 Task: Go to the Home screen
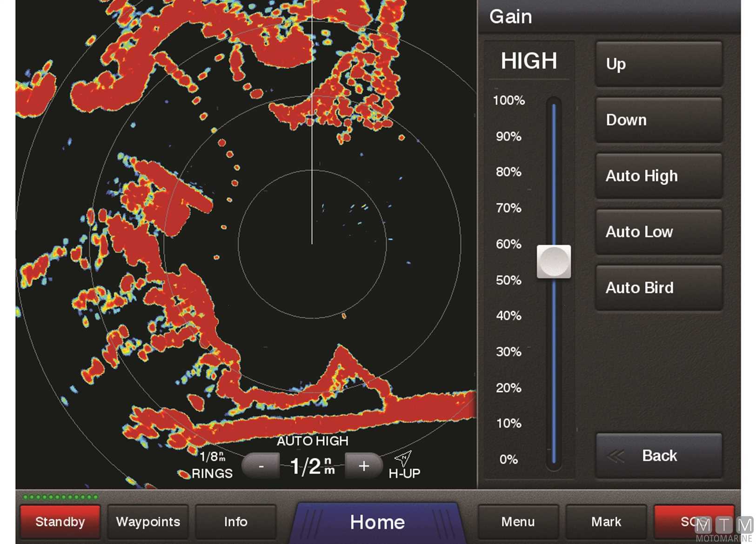click(377, 522)
